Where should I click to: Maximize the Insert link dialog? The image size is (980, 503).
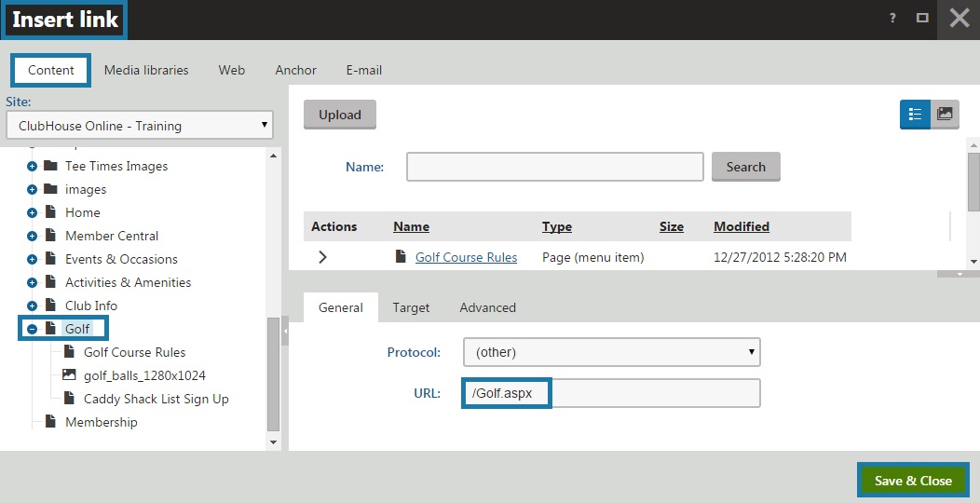922,18
